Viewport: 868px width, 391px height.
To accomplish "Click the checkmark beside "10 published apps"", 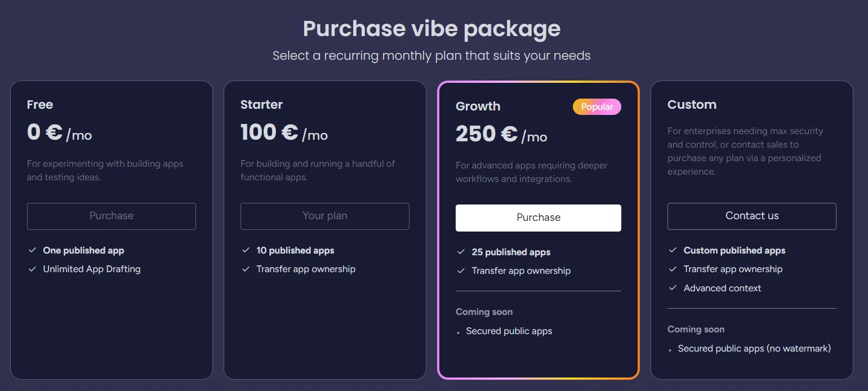I will (x=246, y=250).
